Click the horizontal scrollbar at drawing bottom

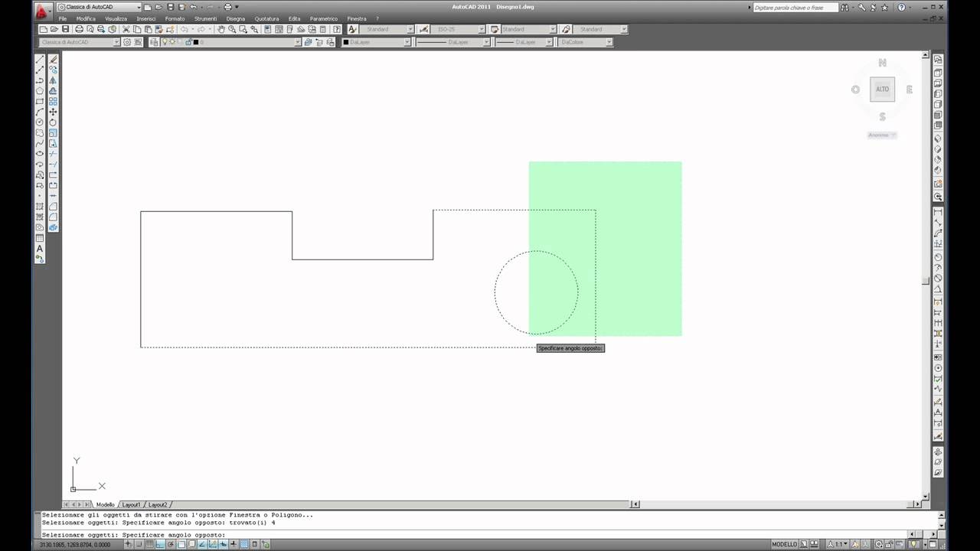(x=775, y=504)
